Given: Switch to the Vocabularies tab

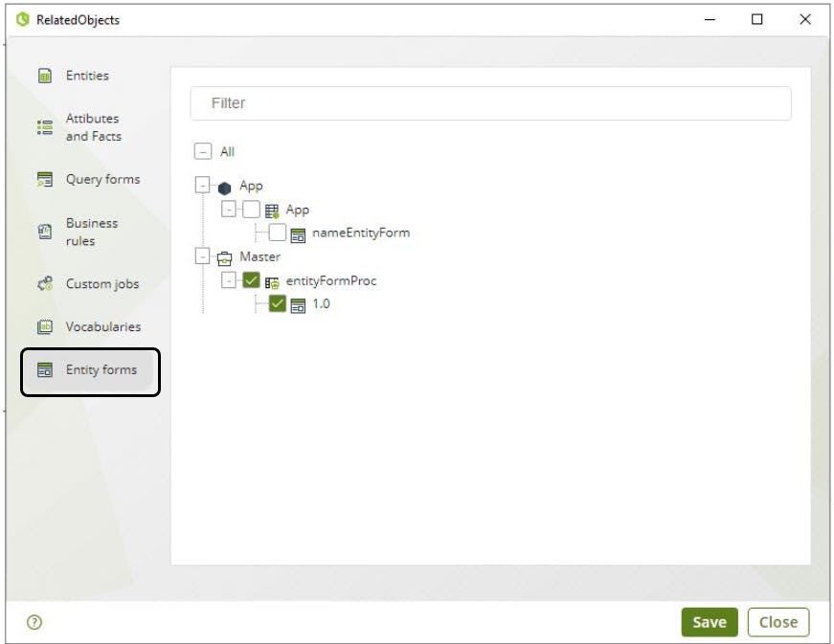Looking at the screenshot, I should pos(102,327).
